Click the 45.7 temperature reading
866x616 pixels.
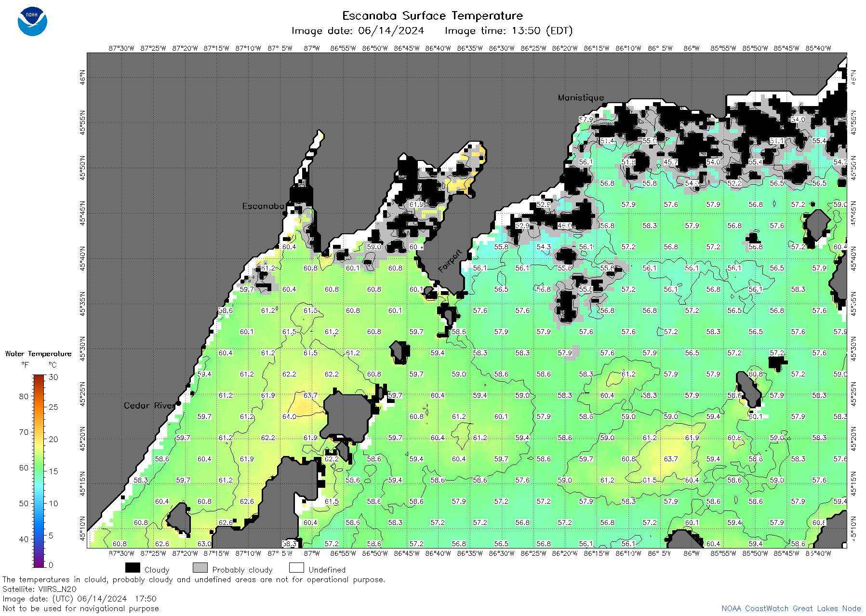click(x=671, y=162)
